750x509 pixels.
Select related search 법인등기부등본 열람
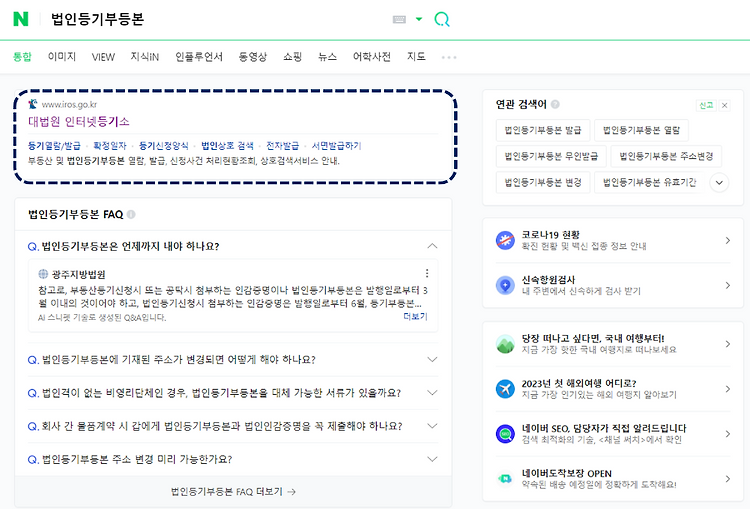point(641,130)
